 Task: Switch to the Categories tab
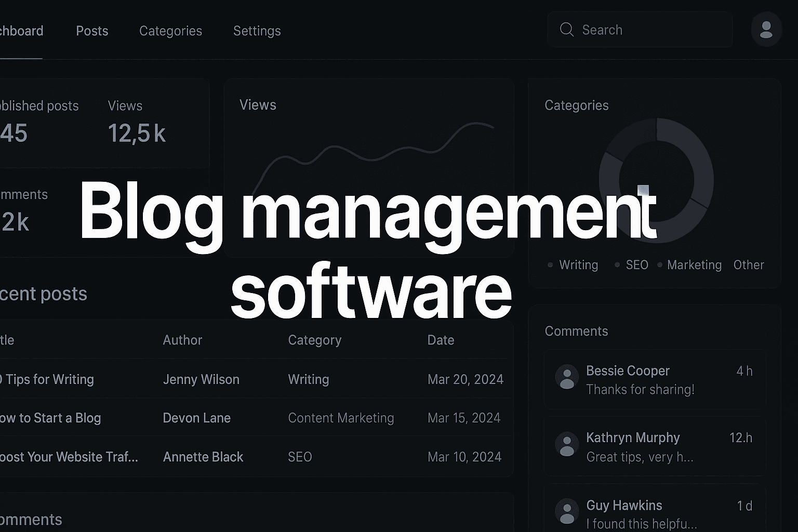click(170, 31)
